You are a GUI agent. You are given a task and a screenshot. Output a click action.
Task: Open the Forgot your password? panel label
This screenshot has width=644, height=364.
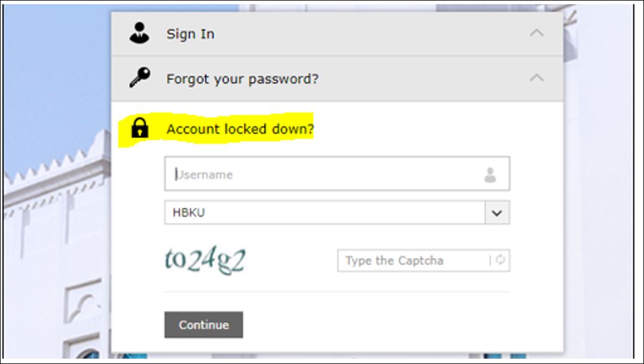(x=242, y=79)
